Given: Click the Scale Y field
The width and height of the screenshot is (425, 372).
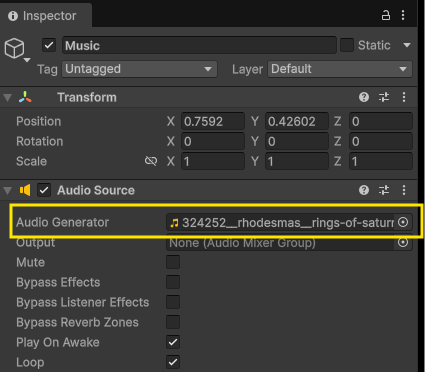Looking at the screenshot, I should [x=297, y=161].
